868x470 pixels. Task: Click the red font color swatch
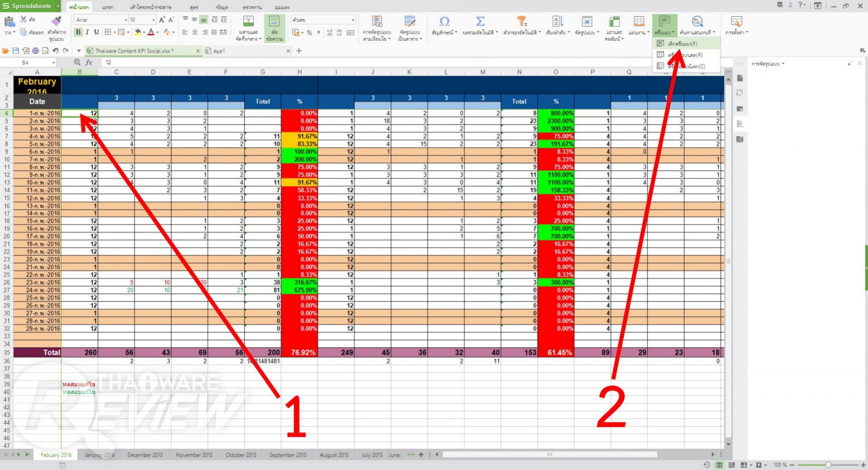click(151, 33)
